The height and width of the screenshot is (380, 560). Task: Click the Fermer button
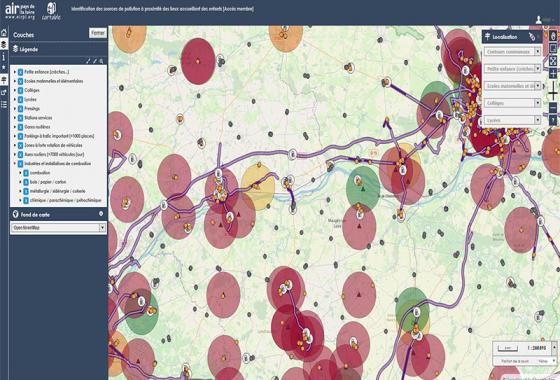[x=98, y=33]
